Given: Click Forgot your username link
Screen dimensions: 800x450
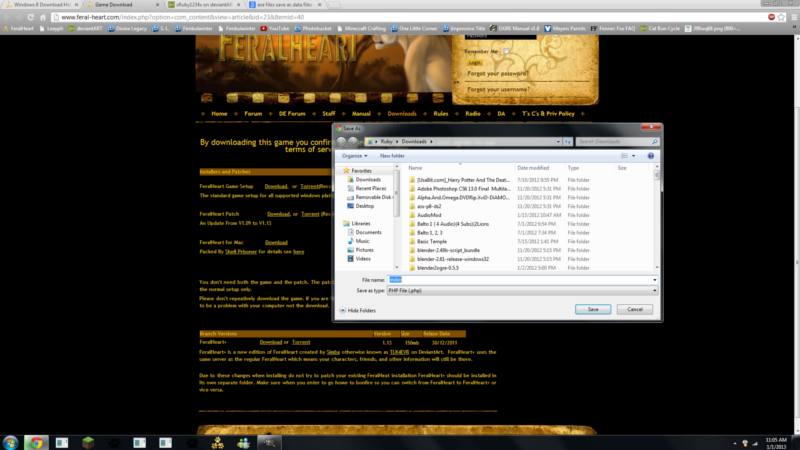Looking at the screenshot, I should coord(498,89).
